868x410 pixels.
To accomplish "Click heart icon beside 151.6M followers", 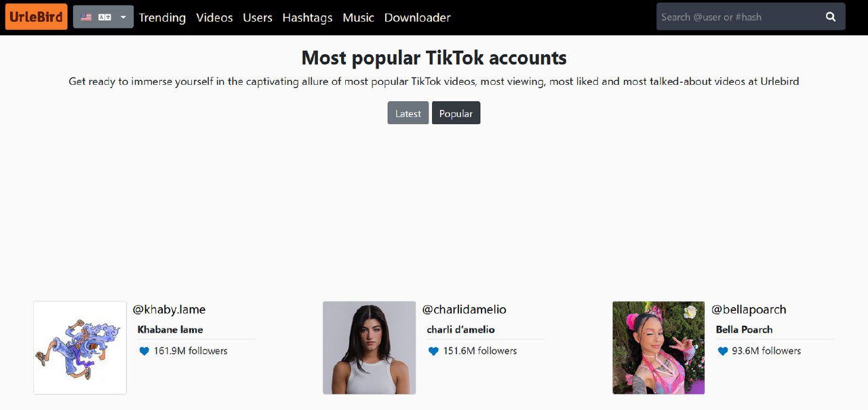I will (433, 351).
